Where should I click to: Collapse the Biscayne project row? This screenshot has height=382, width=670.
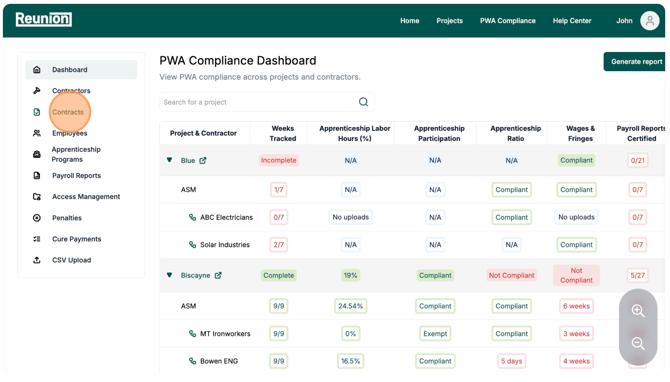[170, 275]
